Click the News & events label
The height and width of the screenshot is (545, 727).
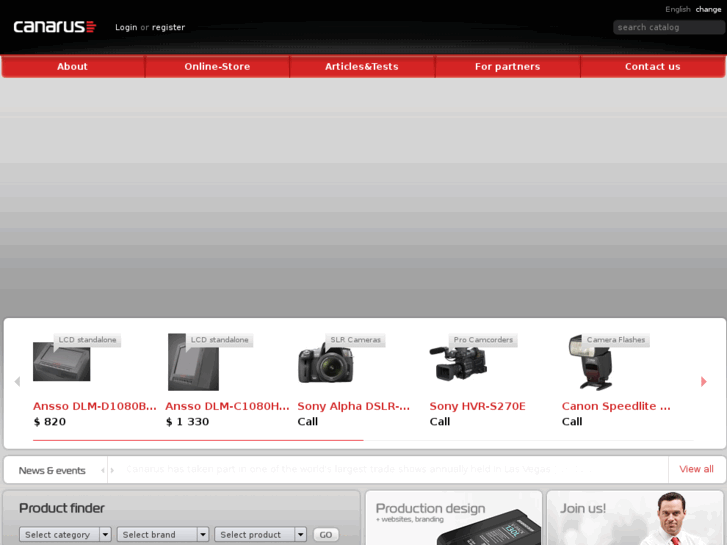click(52, 470)
